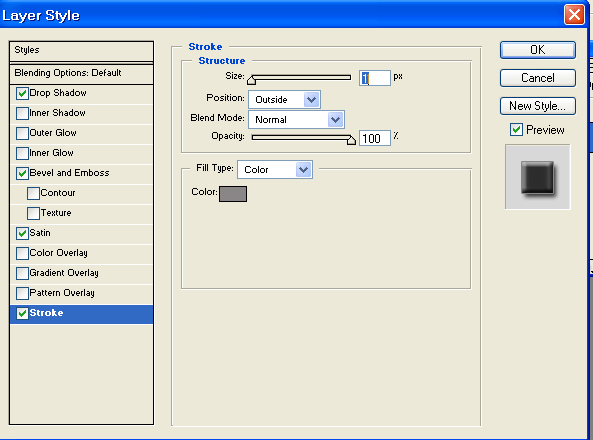Enable the Outer Glow checkbox
The width and height of the screenshot is (593, 440).
(x=22, y=133)
